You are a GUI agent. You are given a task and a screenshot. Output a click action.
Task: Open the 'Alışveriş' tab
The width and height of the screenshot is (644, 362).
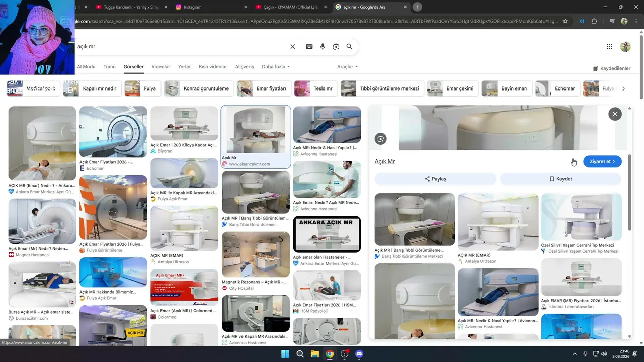click(x=245, y=67)
